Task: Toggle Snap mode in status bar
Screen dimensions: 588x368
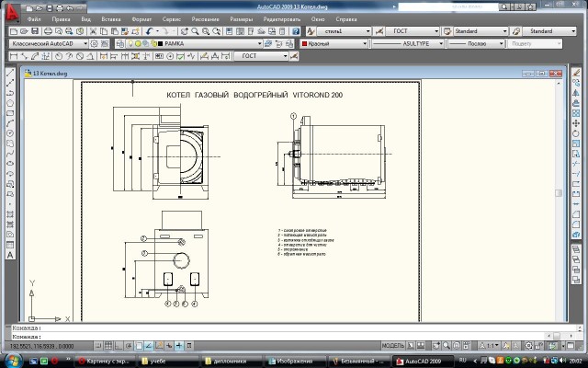Action: (98, 346)
